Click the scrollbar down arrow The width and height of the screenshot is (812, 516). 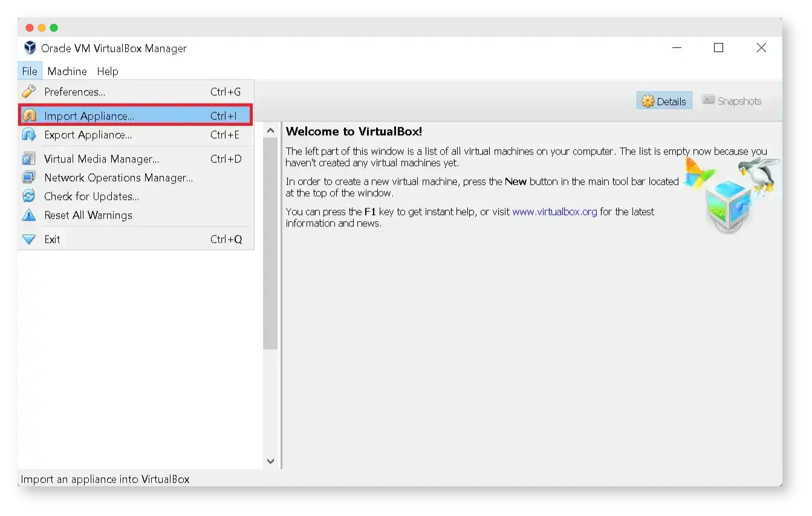[270, 461]
